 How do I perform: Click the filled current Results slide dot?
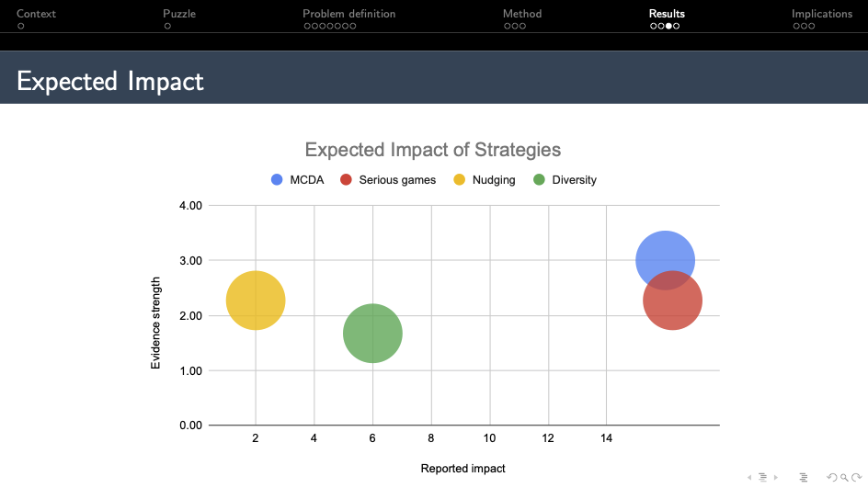[x=668, y=26]
